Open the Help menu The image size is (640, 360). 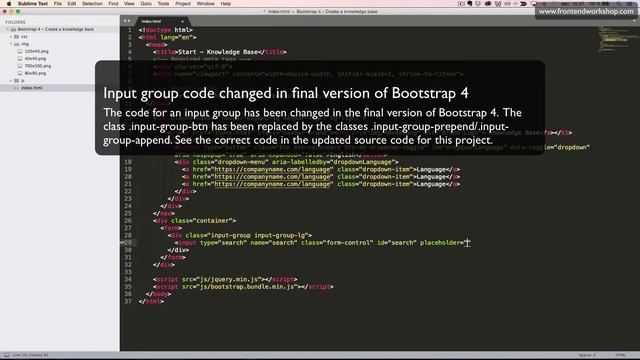coord(226,4)
